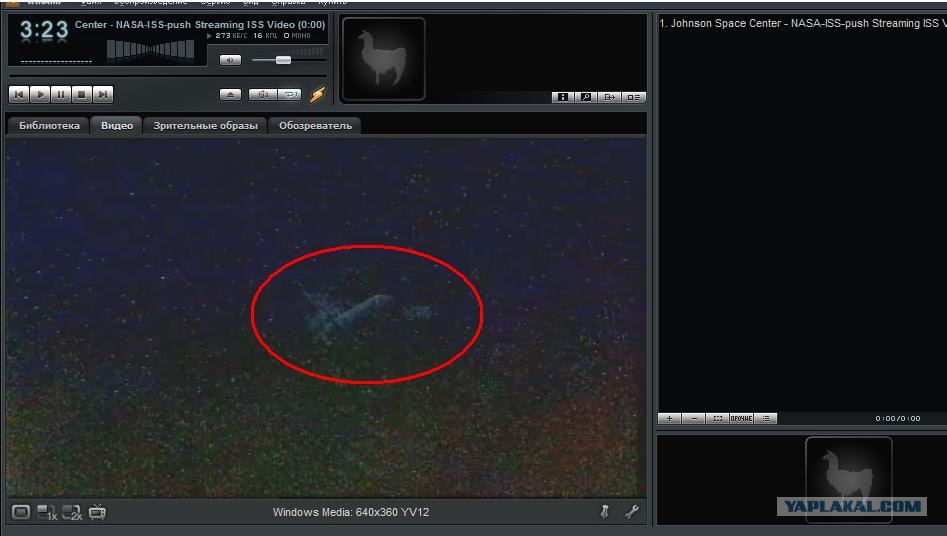The height and width of the screenshot is (536, 947).
Task: Open video settings with the wrench icon
Action: pyautogui.click(x=632, y=512)
